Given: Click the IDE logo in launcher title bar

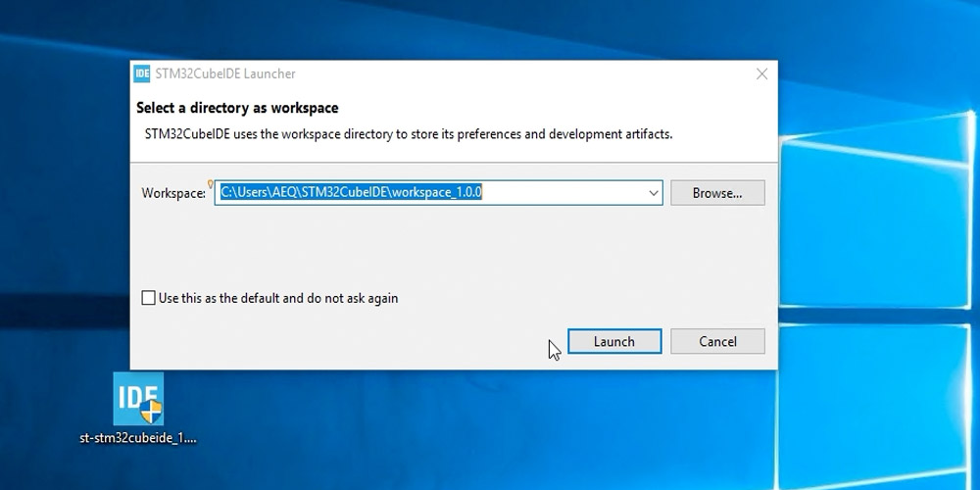Looking at the screenshot, I should coord(142,73).
